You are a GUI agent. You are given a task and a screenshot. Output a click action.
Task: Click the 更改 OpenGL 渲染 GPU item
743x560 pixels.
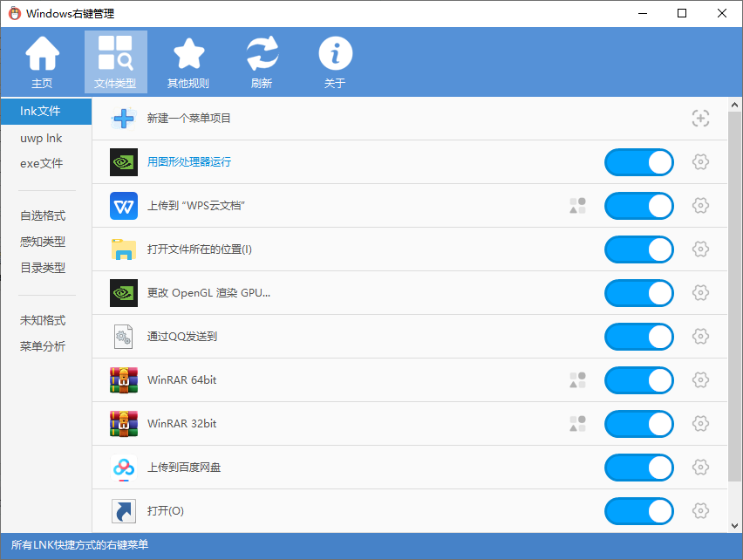(x=208, y=293)
